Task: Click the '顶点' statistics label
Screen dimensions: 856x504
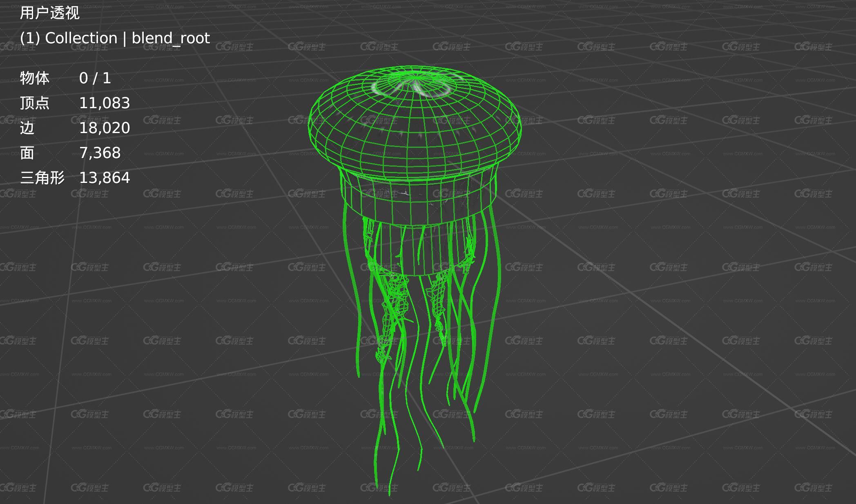Action: (35, 103)
